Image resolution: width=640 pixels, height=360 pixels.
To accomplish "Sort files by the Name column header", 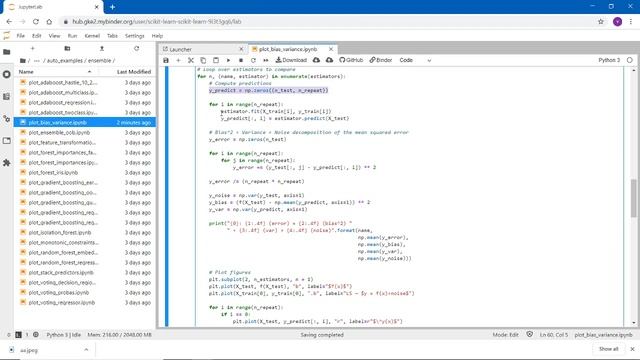I will [x=56, y=72].
